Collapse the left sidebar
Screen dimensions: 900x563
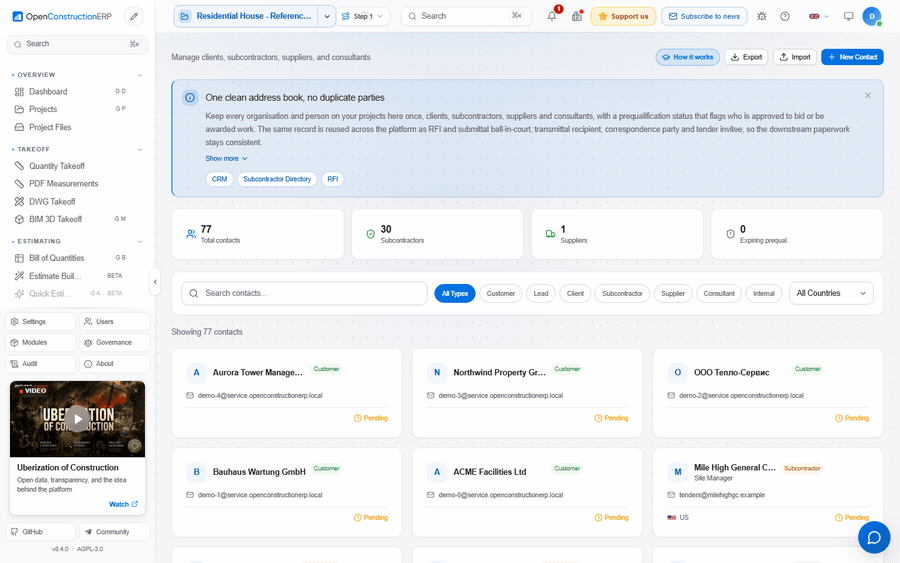[155, 282]
